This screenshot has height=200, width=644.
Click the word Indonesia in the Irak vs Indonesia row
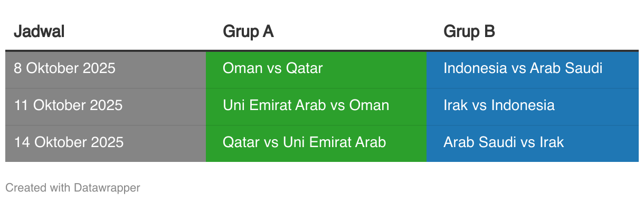pyautogui.click(x=523, y=105)
